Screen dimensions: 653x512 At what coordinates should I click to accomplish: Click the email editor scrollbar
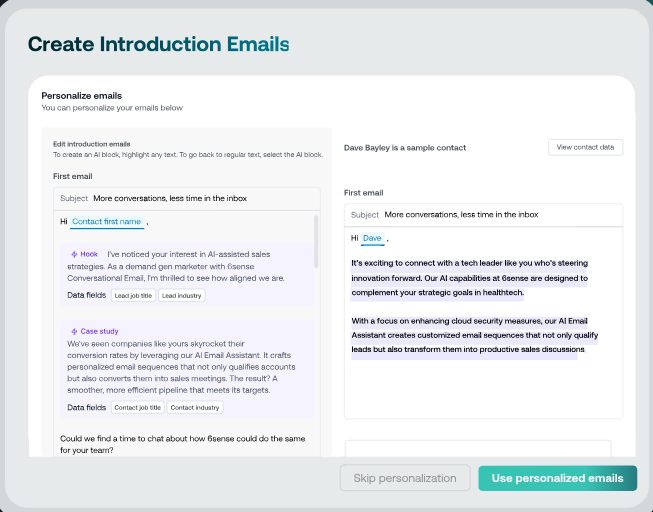316,242
